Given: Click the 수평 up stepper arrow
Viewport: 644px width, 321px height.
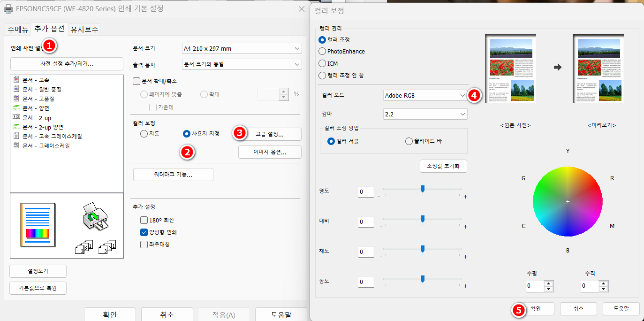Looking at the screenshot, I should point(548,283).
